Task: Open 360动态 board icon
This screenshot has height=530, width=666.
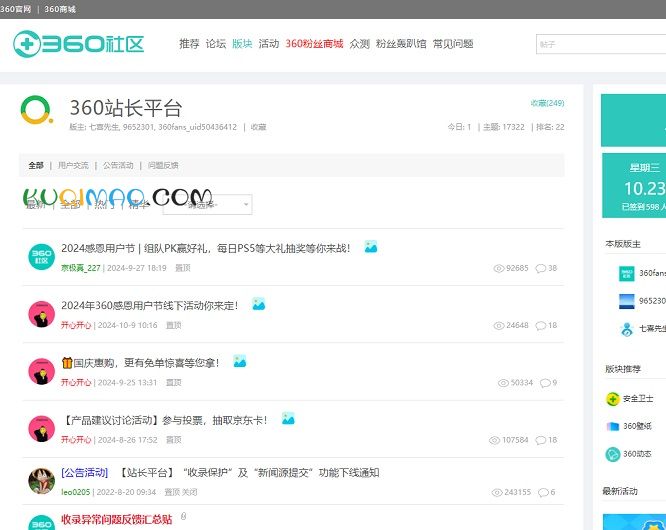Action: click(612, 454)
